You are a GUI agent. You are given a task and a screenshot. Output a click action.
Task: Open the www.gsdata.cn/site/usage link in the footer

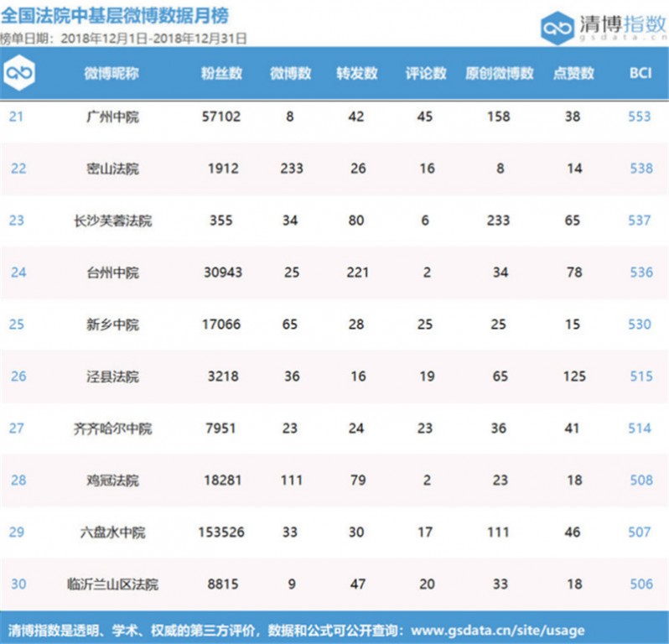pyautogui.click(x=497, y=631)
